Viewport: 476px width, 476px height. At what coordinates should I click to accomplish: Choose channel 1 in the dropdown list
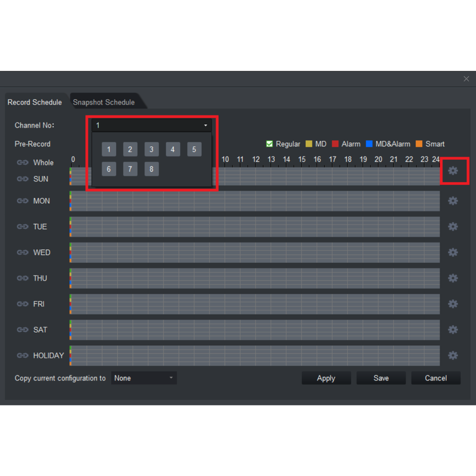tap(109, 149)
